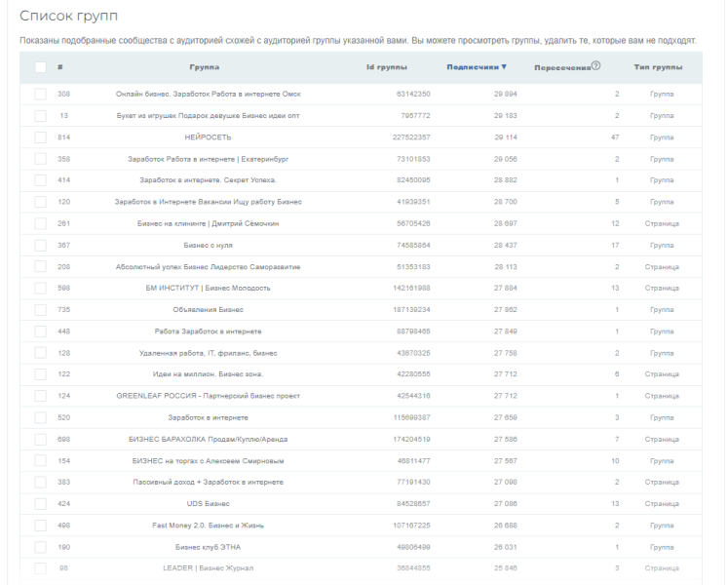Open group НЕЙРОСЕТЬ
The image size is (728, 585).
pos(208,137)
